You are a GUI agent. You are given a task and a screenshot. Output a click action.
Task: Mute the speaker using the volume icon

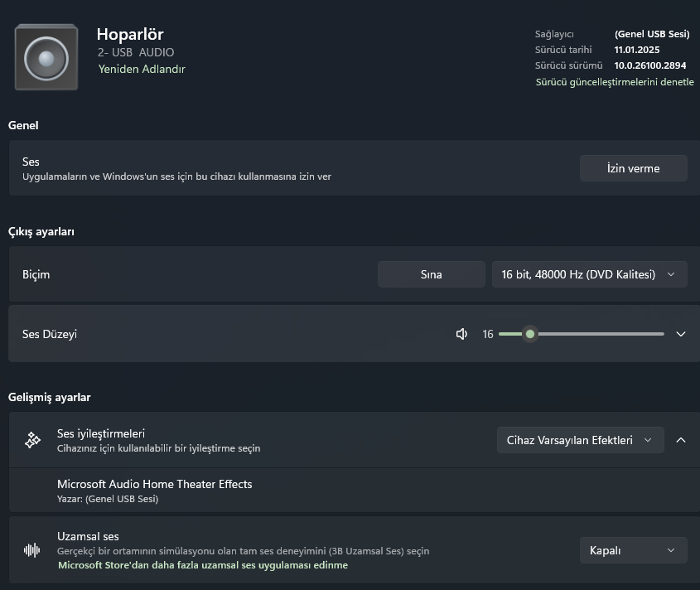[x=462, y=334]
